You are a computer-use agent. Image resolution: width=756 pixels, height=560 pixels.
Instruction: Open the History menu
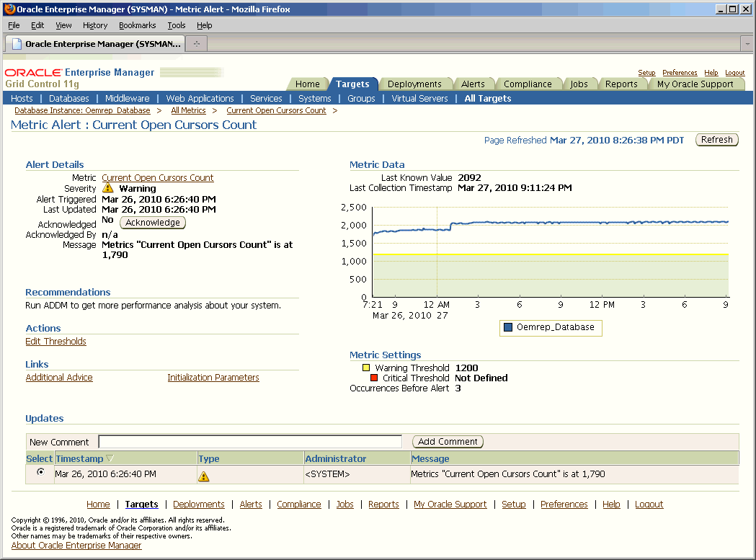95,25
